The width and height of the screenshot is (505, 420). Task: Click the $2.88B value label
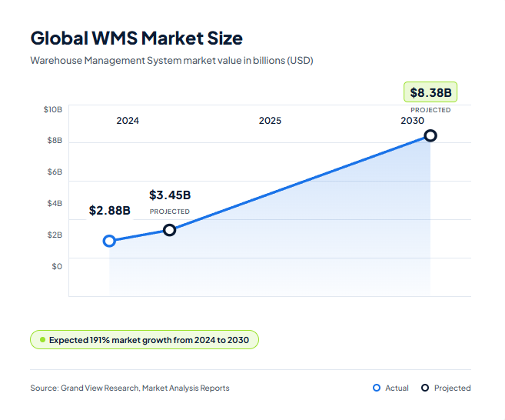[x=109, y=210]
